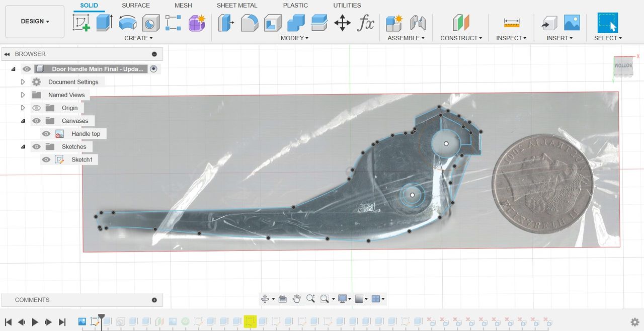
Task: Open the MODIFY menu
Action: [x=295, y=38]
